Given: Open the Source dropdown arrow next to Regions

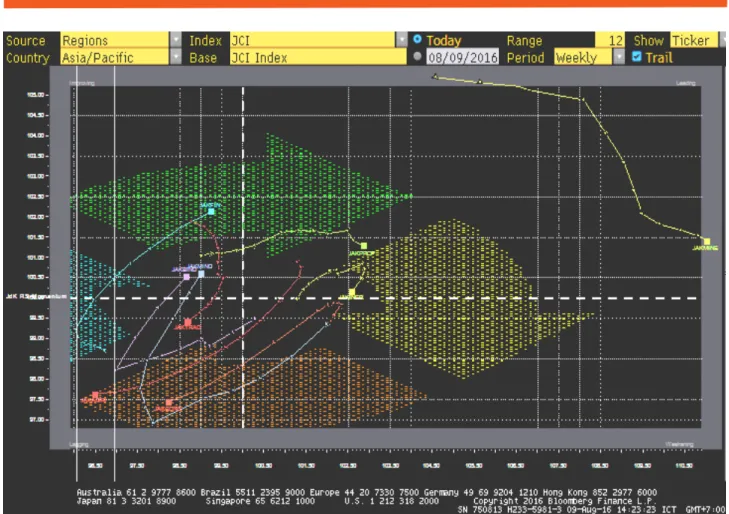Looking at the screenshot, I should coord(176,40).
